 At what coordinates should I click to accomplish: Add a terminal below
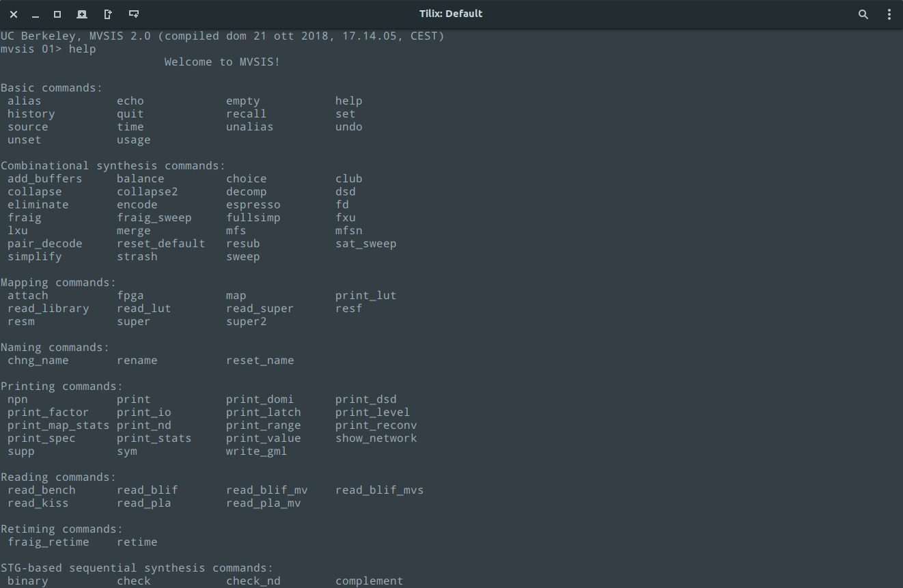tap(134, 14)
